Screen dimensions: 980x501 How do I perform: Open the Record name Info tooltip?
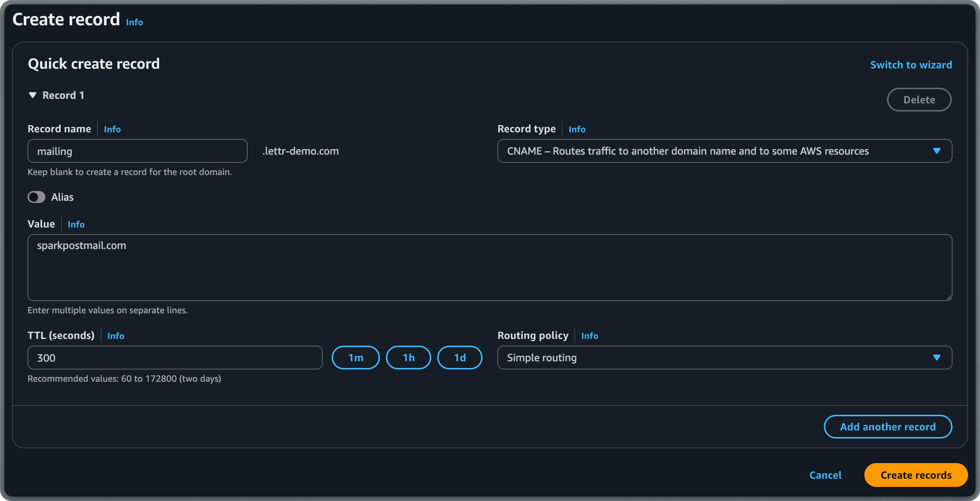[x=112, y=129]
